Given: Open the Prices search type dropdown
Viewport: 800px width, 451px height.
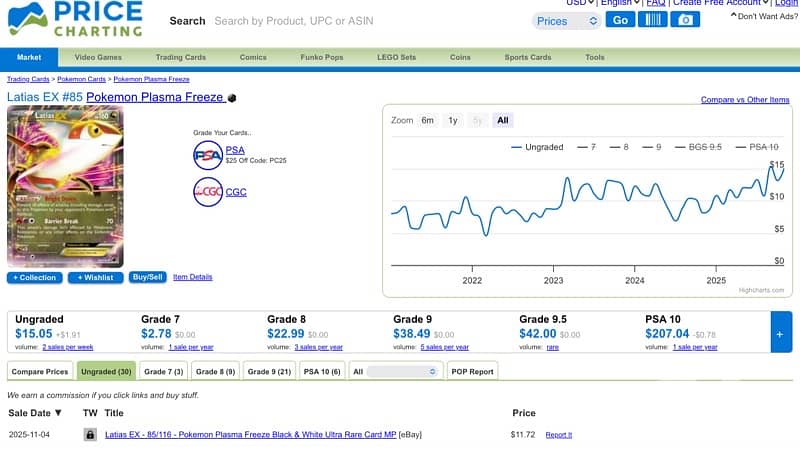Looking at the screenshot, I should (566, 20).
